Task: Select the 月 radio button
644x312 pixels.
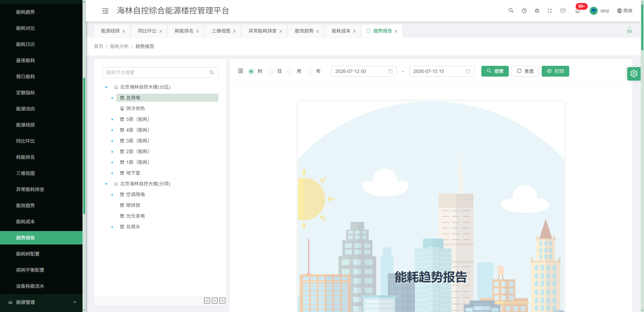Action: point(290,72)
